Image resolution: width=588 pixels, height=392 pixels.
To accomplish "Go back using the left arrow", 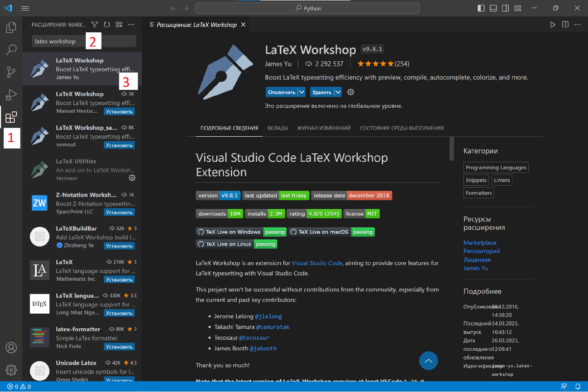I will (172, 8).
